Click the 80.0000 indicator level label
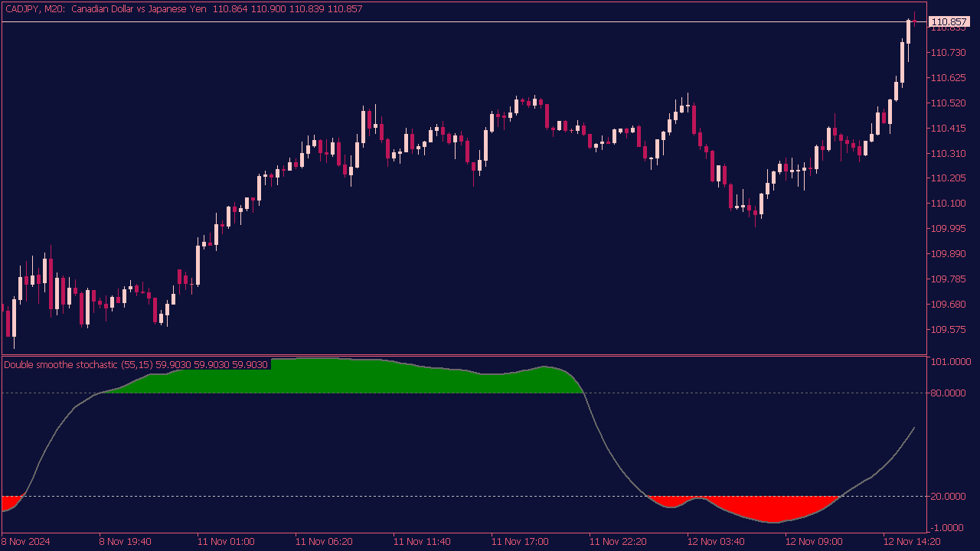This screenshot has height=551, width=980. (950, 393)
